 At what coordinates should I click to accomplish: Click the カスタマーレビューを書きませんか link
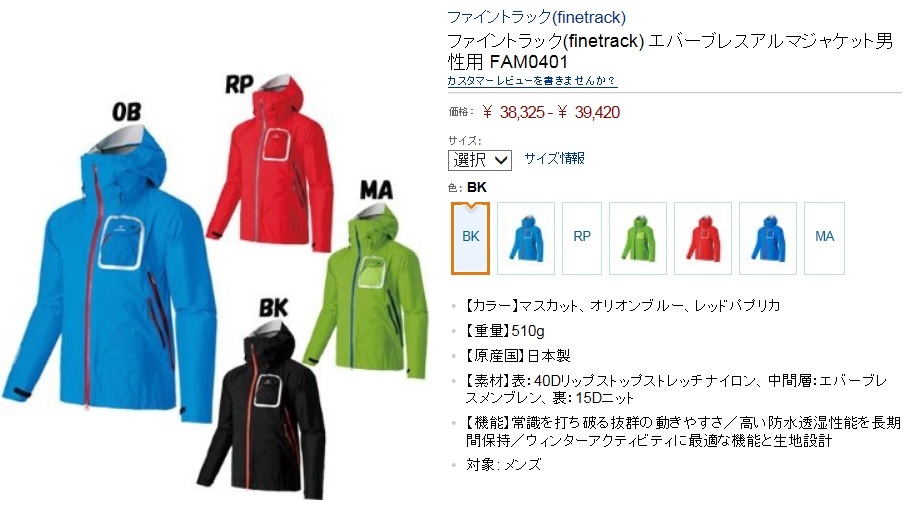pyautogui.click(x=532, y=80)
